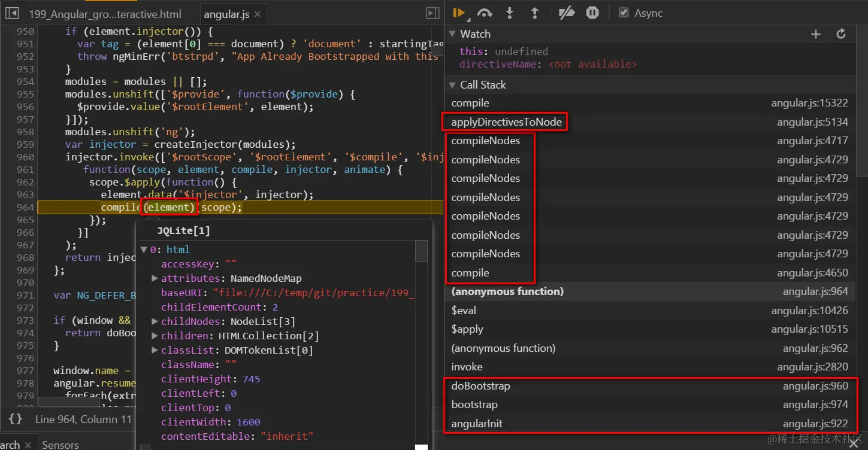
Task: Click the 'element' argument on line 964
Action: tap(170, 207)
